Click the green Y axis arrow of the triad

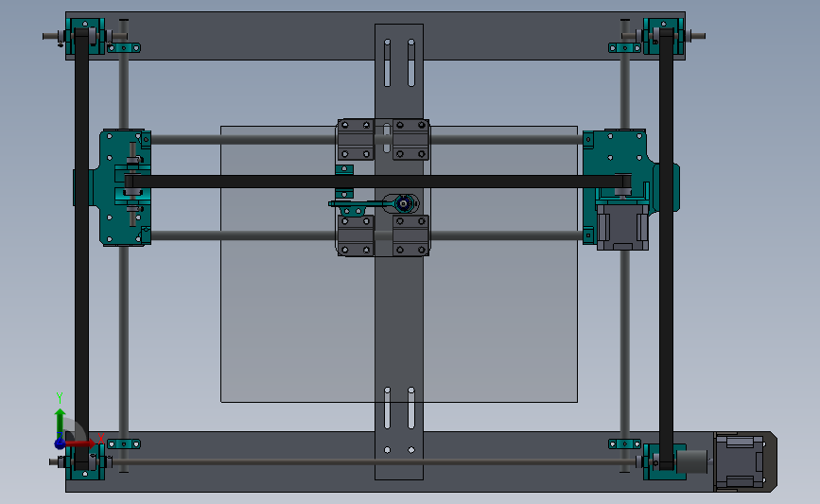click(61, 425)
